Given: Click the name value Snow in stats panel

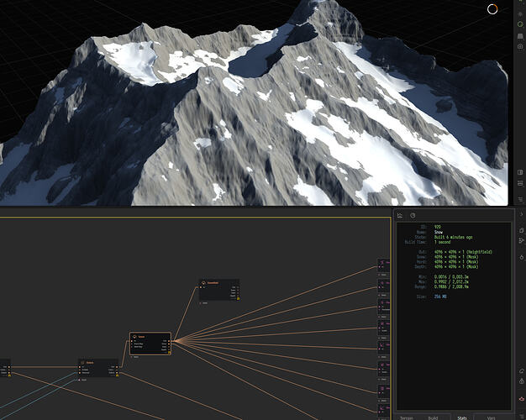Looking at the screenshot, I should click(x=439, y=232).
